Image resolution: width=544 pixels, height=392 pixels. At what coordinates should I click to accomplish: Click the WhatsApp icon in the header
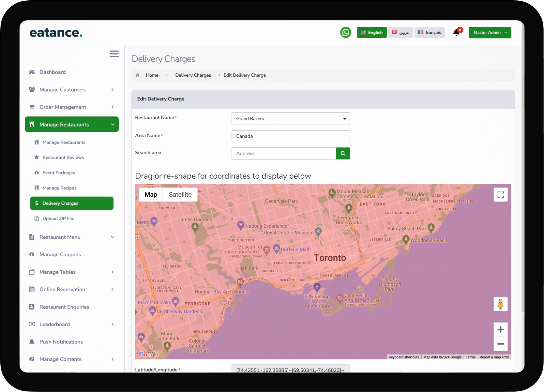[345, 32]
